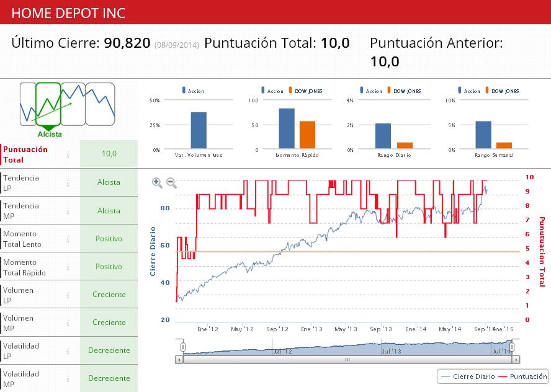Click Positivo value in Momento Total Rápido row
Viewport: 551px width, 392px height.
pyautogui.click(x=109, y=267)
